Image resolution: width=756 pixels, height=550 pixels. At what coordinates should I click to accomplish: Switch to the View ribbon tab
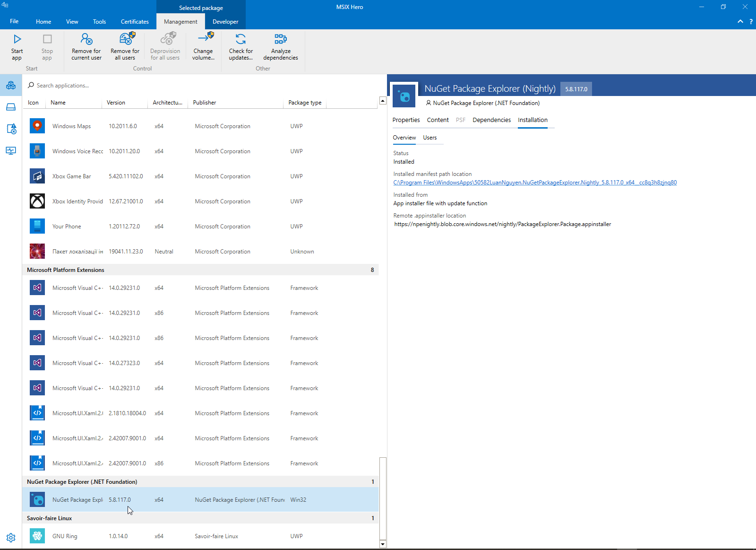(72, 21)
